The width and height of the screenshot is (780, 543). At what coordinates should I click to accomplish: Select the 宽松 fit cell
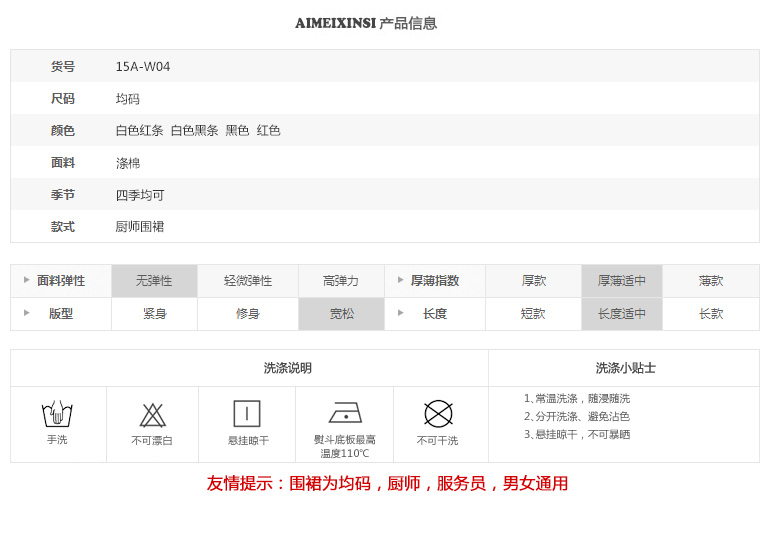(x=341, y=314)
